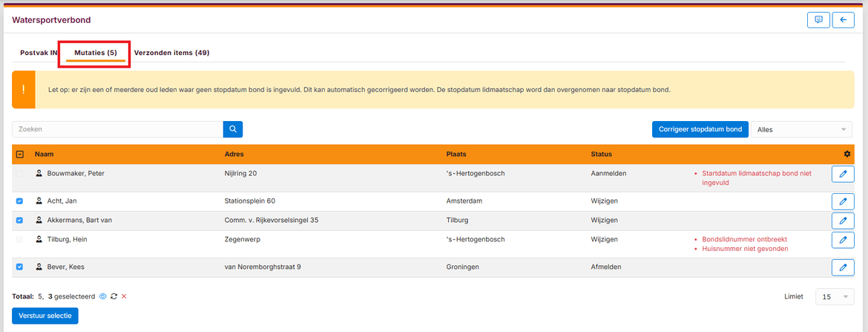Screen dimensions: 868x332
Task: Open the table settings gear icon
Action: pos(847,154)
